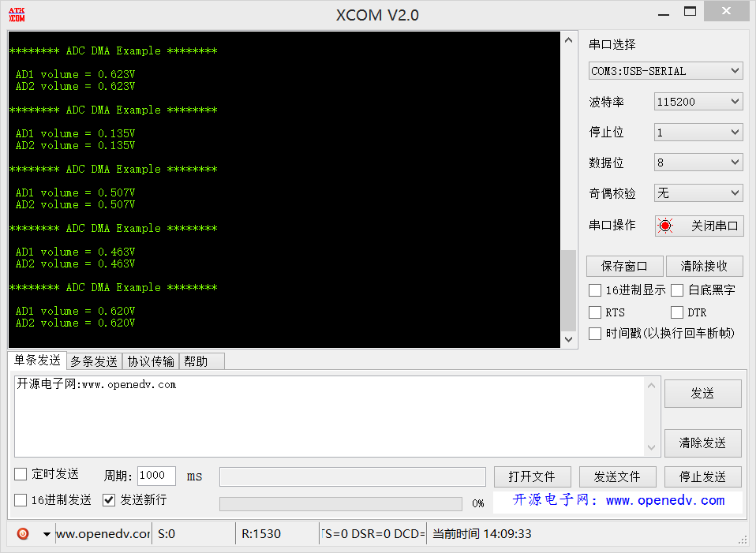Open the 帮助 help tab
Image resolution: width=756 pixels, height=553 pixels.
201,361
